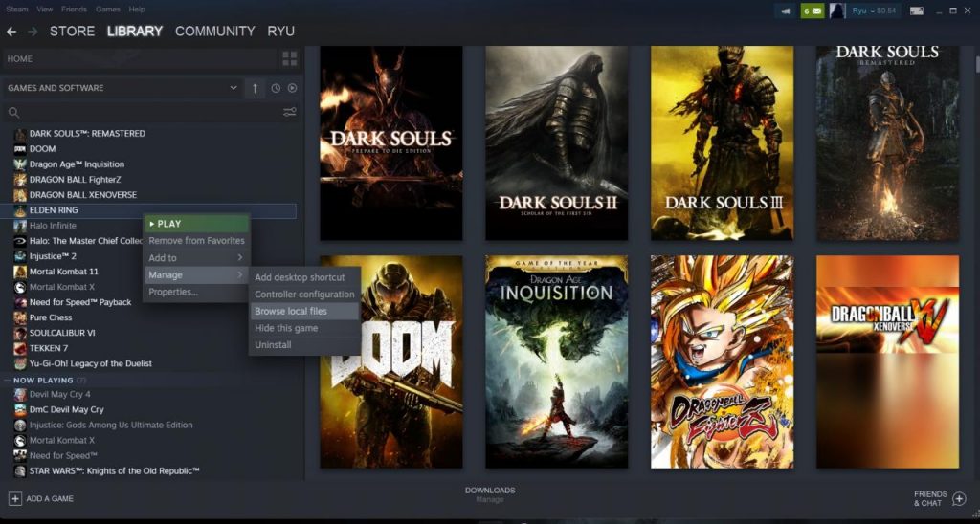Select TEKKEN 7 in game list
The width and height of the screenshot is (980, 524).
(49, 348)
